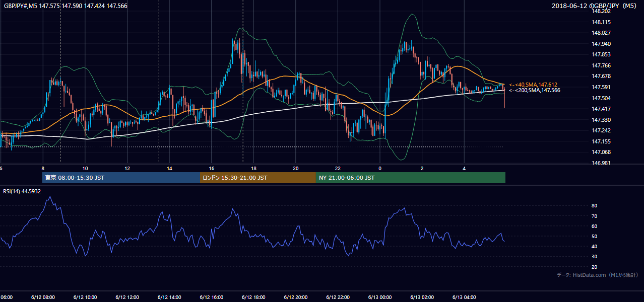Click hour label 10 on chart time axis
The width and height of the screenshot is (644, 302).
point(85,168)
